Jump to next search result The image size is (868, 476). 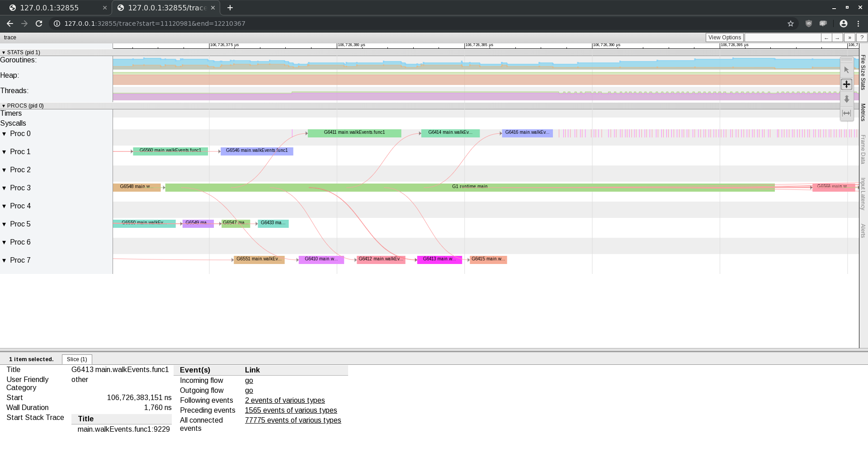coord(837,38)
